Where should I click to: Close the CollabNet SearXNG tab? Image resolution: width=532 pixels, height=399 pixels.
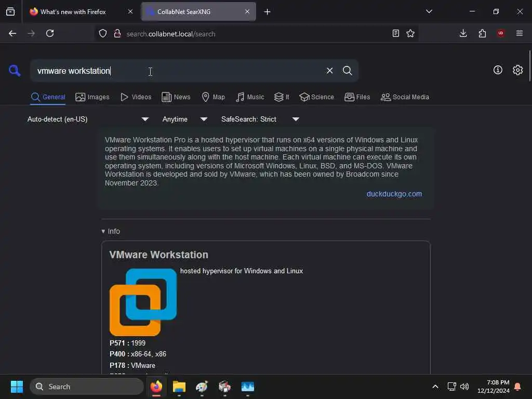(x=247, y=11)
